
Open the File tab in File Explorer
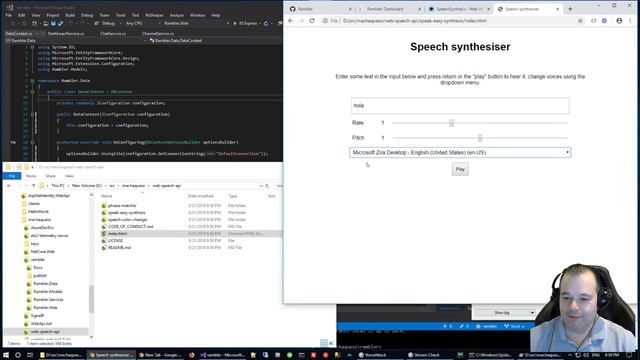12,176
